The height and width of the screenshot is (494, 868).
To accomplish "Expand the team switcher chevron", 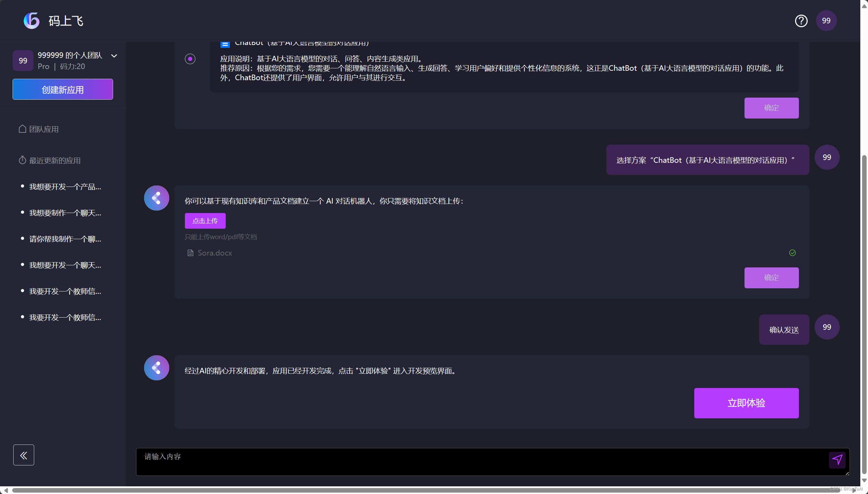I will [x=114, y=56].
